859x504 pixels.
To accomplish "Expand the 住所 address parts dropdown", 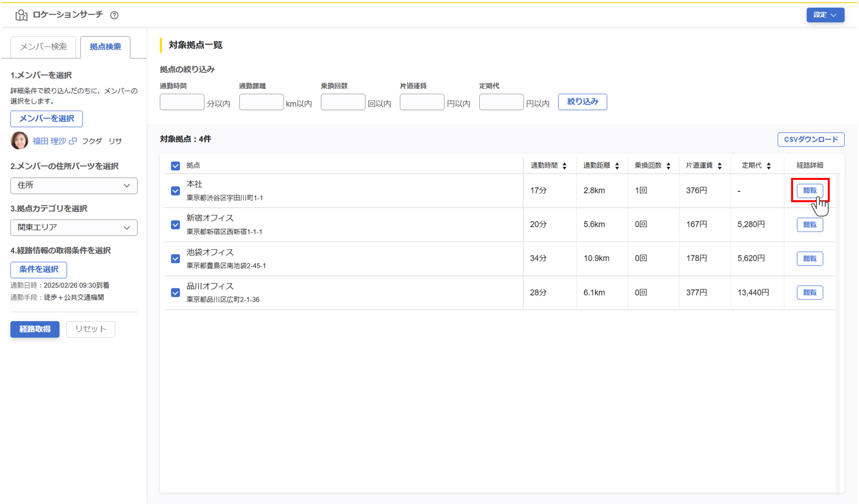I will [x=74, y=185].
